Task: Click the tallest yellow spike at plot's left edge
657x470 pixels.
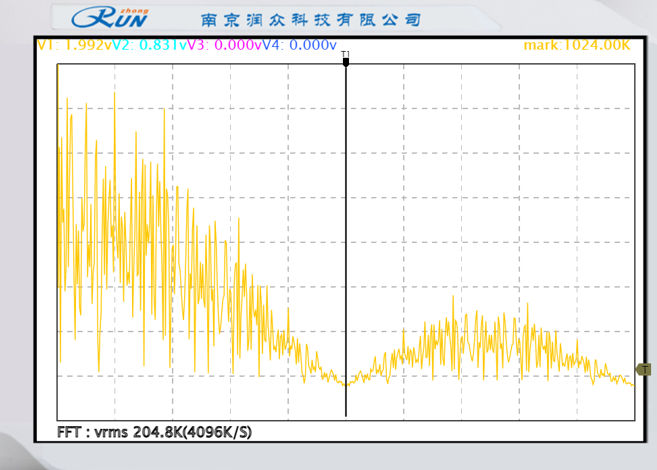Action: point(59,68)
